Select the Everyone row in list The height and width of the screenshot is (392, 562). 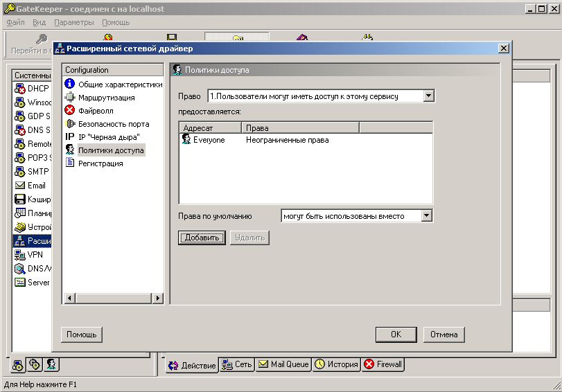(x=306, y=140)
